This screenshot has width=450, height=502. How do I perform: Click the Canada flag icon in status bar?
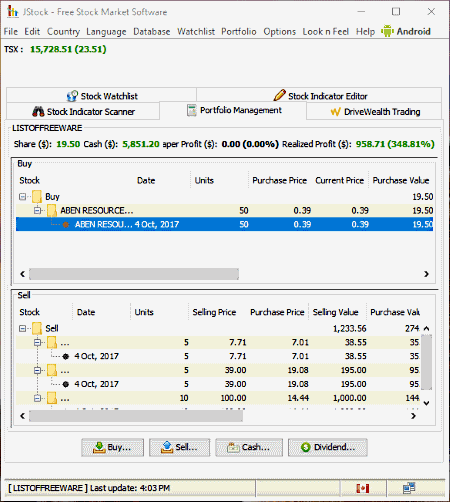[x=363, y=488]
